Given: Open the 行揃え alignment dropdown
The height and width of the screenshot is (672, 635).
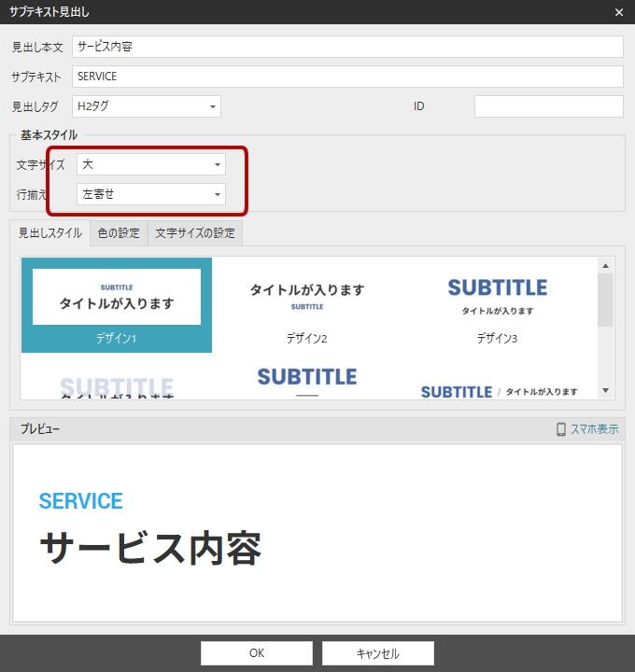Looking at the screenshot, I should point(151,194).
